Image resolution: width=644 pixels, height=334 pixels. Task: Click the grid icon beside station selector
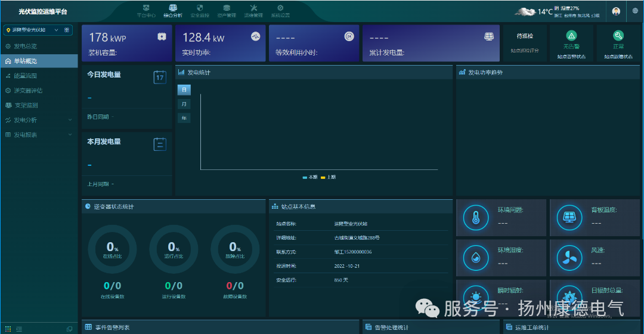(x=67, y=30)
